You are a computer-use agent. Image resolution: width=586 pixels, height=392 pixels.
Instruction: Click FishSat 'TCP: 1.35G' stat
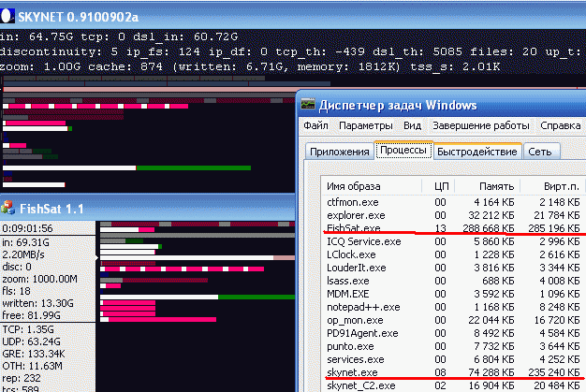[28, 329]
